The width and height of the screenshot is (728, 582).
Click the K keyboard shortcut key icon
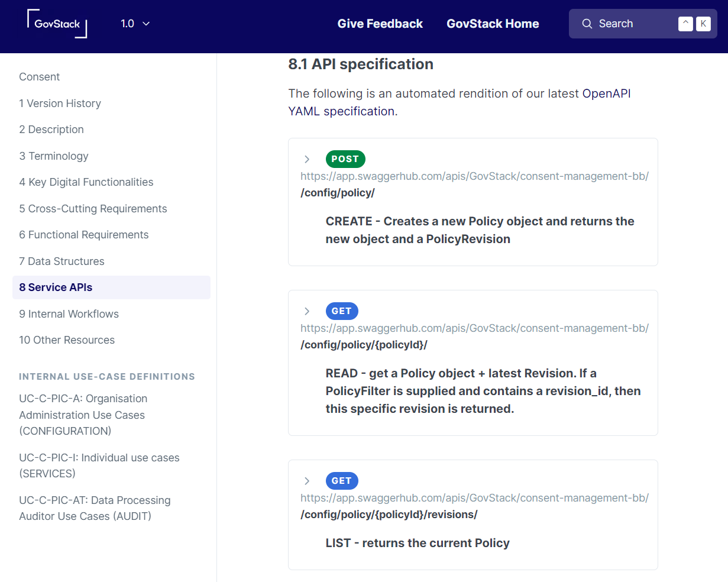tap(703, 24)
